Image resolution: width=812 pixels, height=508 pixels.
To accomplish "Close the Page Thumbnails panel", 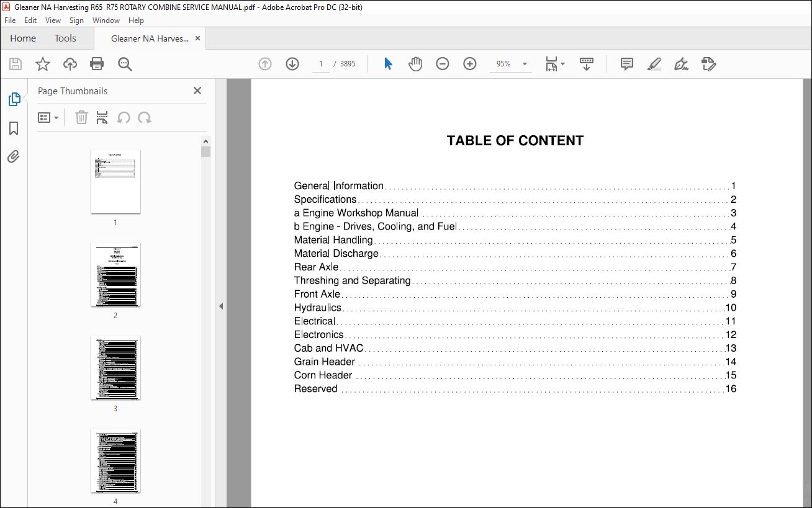I will coord(197,91).
